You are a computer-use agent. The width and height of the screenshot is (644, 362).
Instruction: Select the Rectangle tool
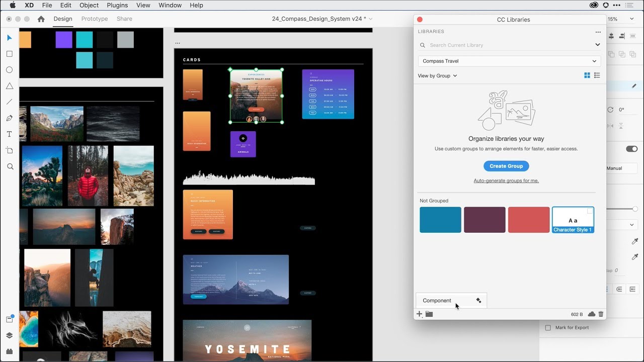[9, 54]
